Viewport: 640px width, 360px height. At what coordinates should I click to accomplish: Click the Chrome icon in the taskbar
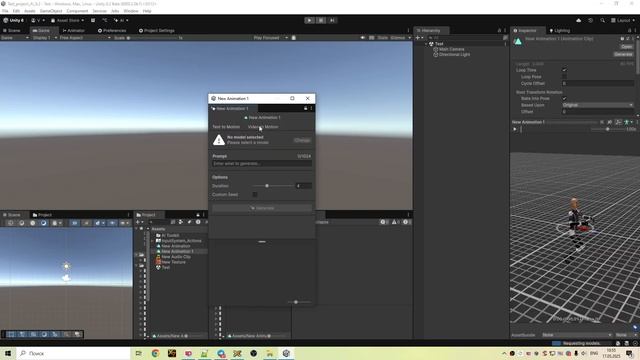[x=155, y=353]
